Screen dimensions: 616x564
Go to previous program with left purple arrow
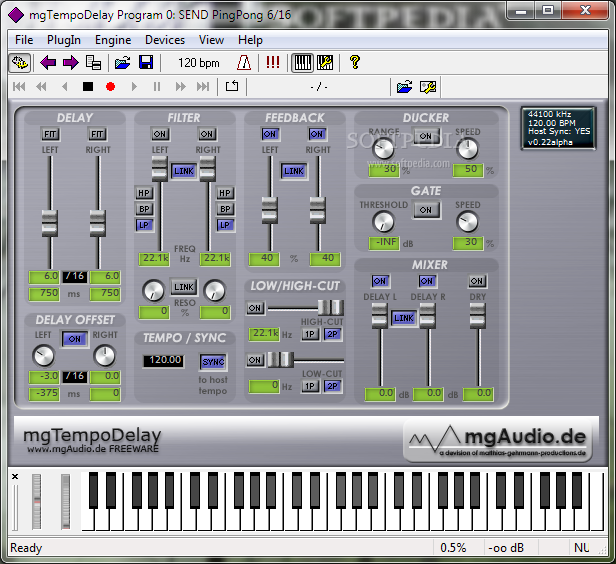[48, 63]
